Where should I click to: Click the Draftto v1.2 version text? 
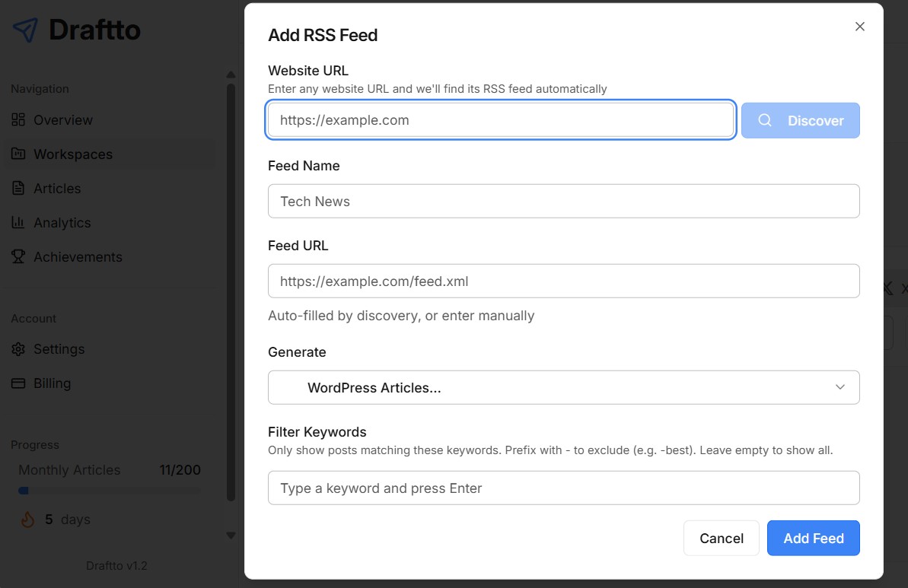116,565
